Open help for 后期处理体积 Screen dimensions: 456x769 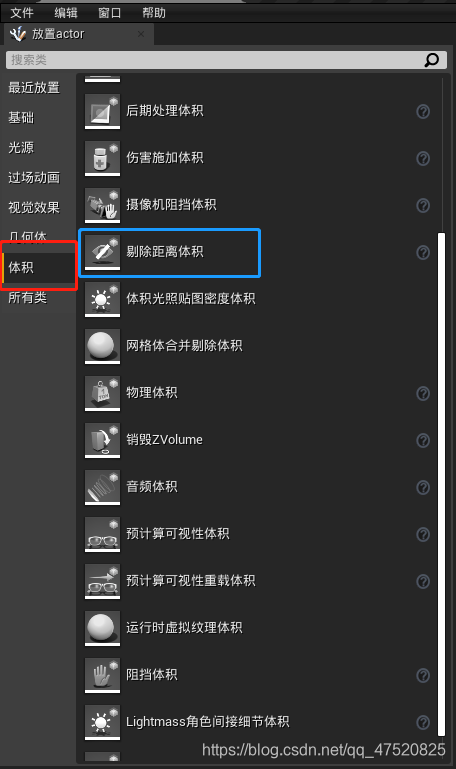(423, 111)
